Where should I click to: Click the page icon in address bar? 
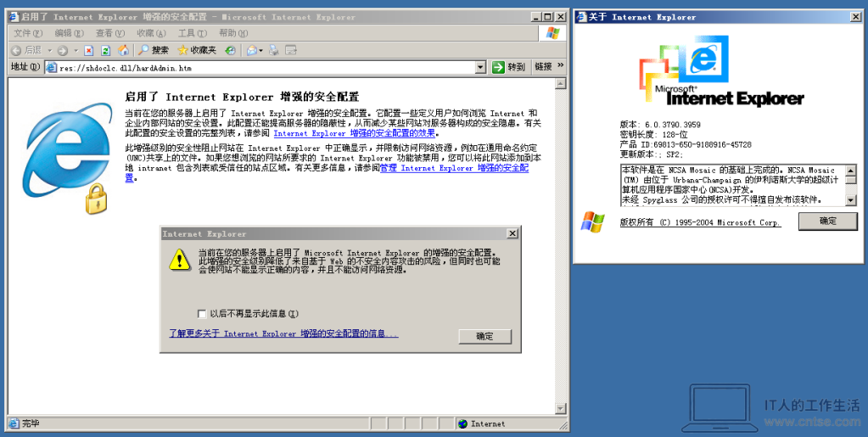pos(52,68)
